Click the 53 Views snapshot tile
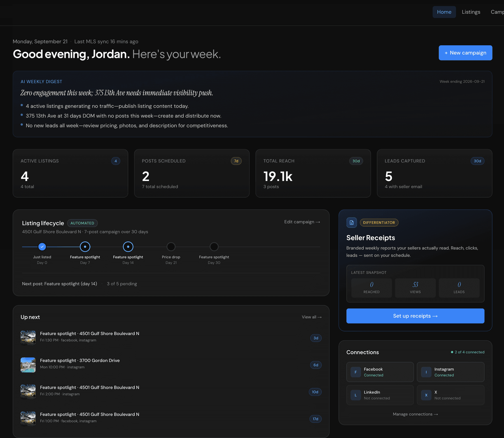The height and width of the screenshot is (438, 504). (x=415, y=288)
